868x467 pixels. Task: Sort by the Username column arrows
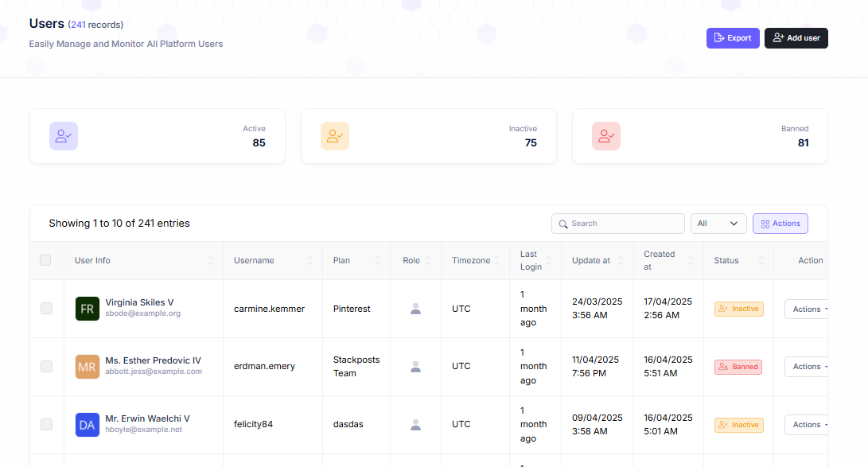point(310,261)
